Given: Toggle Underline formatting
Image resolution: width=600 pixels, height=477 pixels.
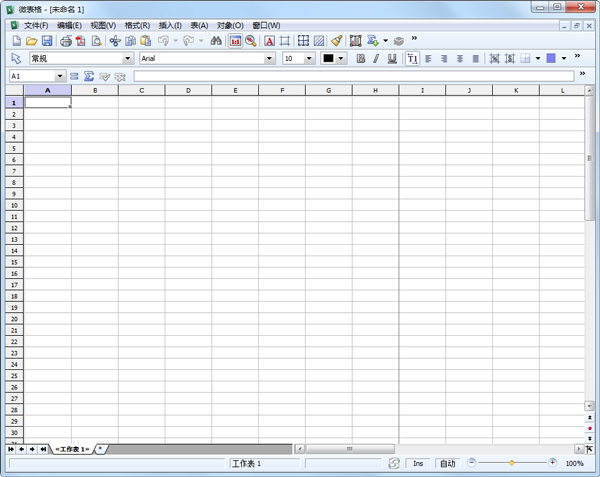Looking at the screenshot, I should [x=391, y=59].
